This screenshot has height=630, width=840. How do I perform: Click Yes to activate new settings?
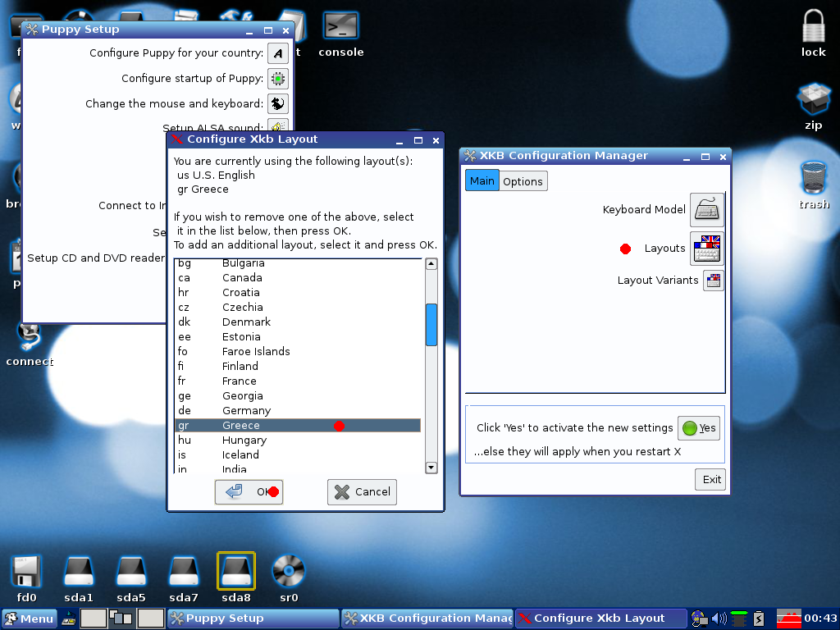699,428
